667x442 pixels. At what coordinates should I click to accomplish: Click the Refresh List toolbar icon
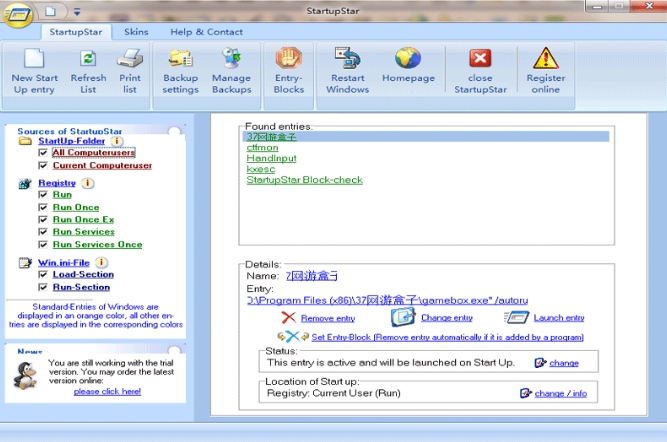[88, 58]
